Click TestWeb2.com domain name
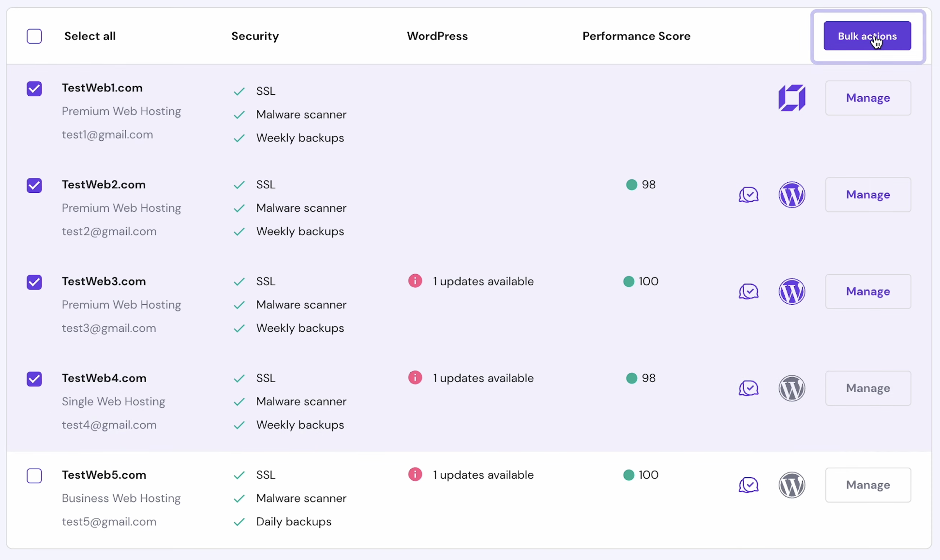This screenshot has width=940, height=560. pyautogui.click(x=104, y=185)
